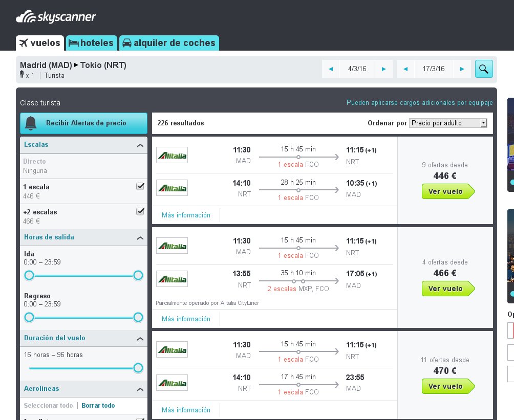The width and height of the screenshot is (514, 420).
Task: Click the 226 resultados text
Action: (x=181, y=123)
